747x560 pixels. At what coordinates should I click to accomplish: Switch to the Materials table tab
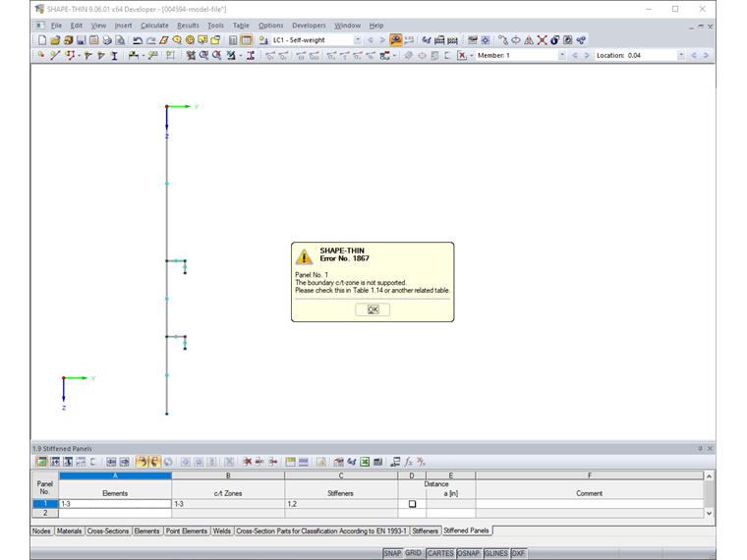[69, 531]
